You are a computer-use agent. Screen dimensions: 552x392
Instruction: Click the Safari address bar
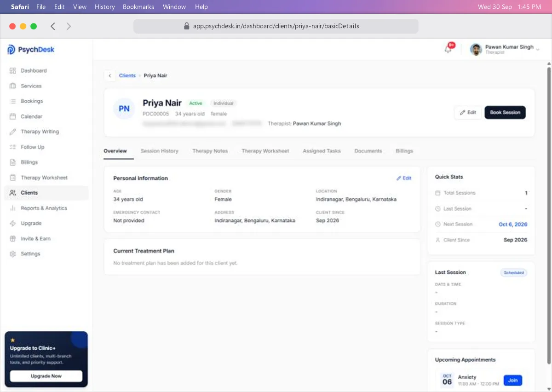click(x=276, y=26)
